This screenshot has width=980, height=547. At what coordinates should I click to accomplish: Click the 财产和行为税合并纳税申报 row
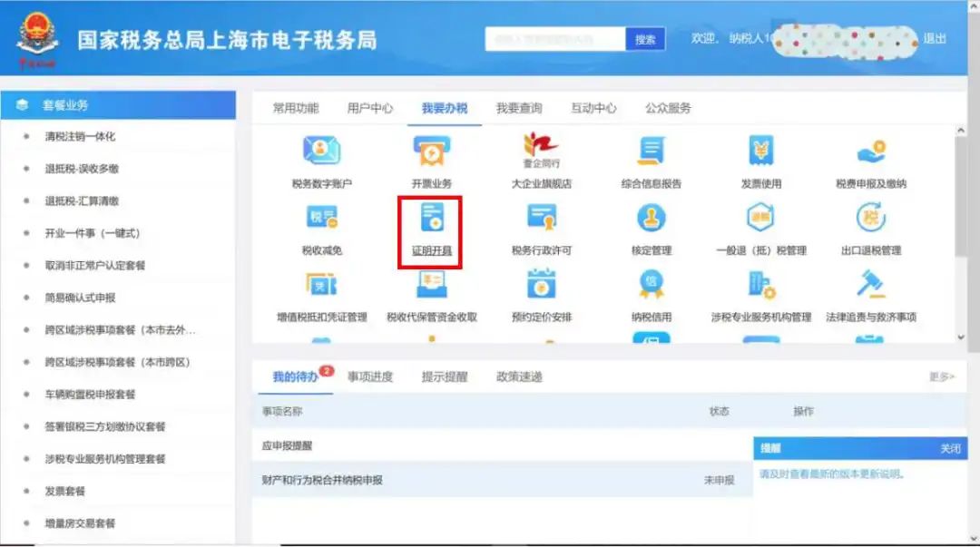(x=503, y=480)
